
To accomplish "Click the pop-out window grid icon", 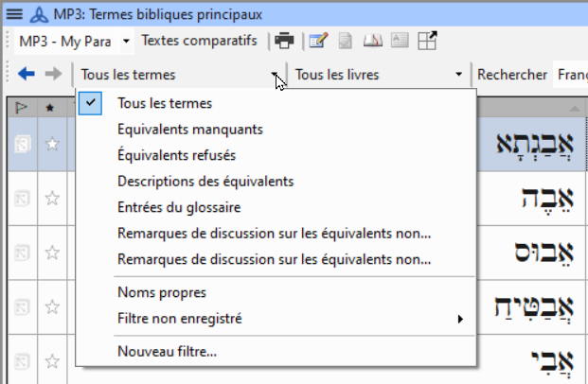I will click(x=427, y=41).
